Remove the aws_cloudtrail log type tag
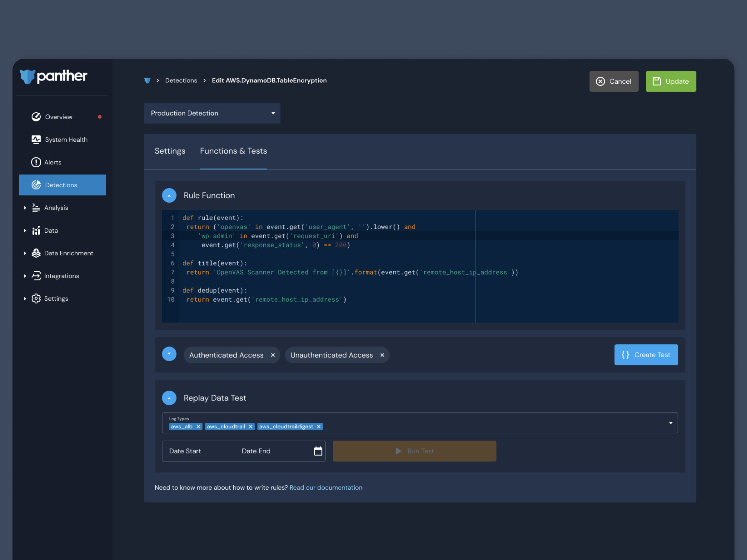 (251, 427)
